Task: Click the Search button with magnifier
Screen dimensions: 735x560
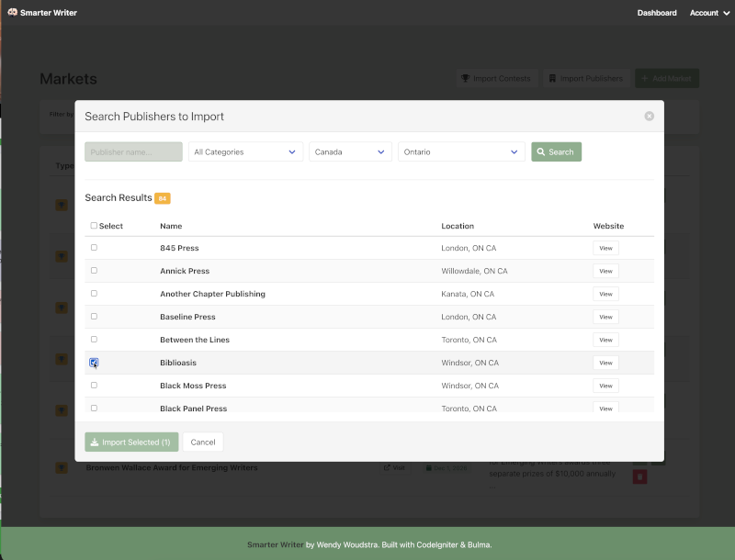Action: click(556, 152)
